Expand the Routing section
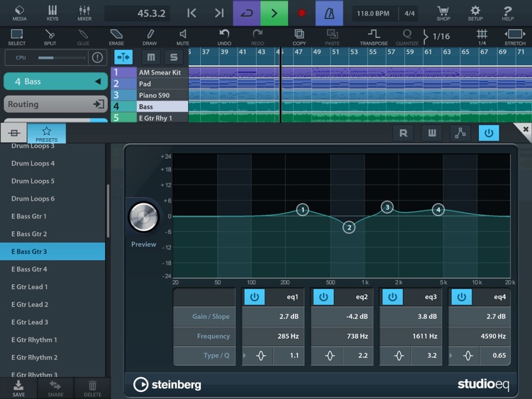Image resolution: width=532 pixels, height=399 pixels. point(55,104)
